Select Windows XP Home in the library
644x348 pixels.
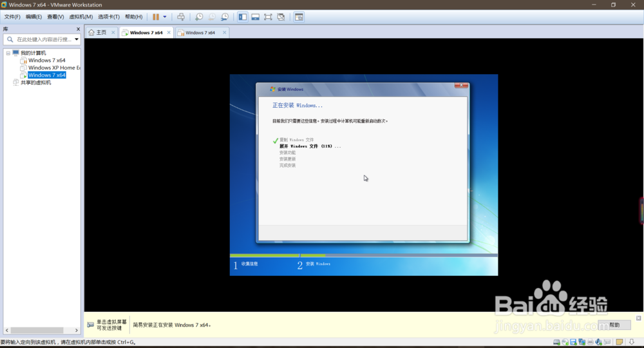(54, 68)
